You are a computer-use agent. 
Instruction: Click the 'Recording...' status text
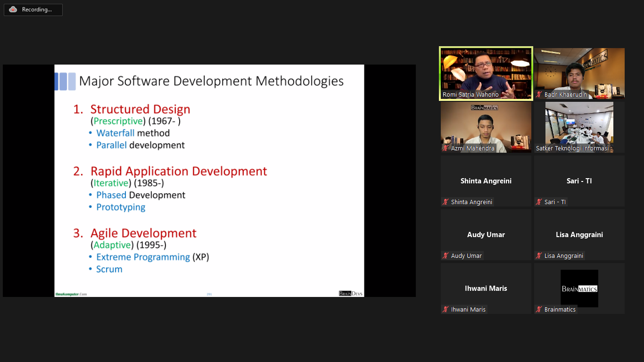tap(37, 10)
